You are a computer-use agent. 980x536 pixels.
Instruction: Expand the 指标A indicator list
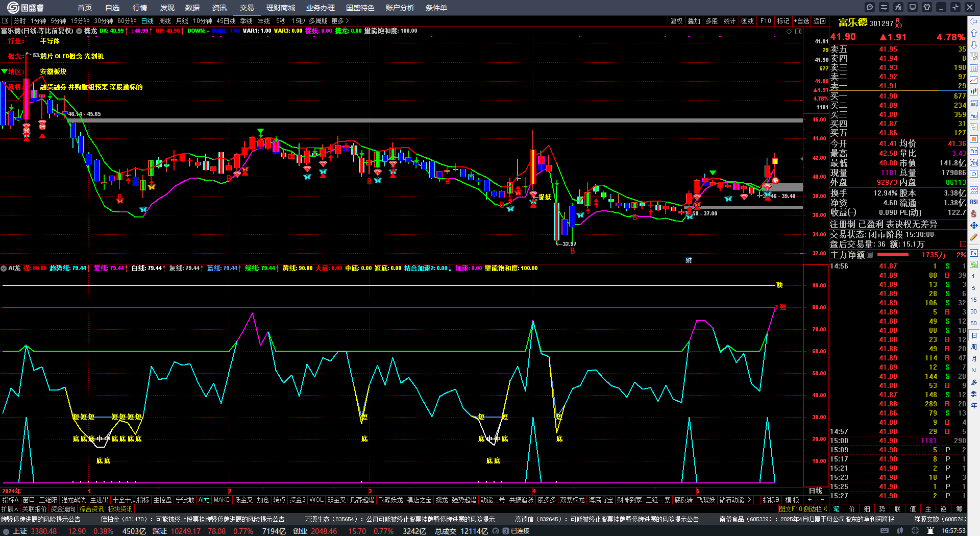point(10,500)
